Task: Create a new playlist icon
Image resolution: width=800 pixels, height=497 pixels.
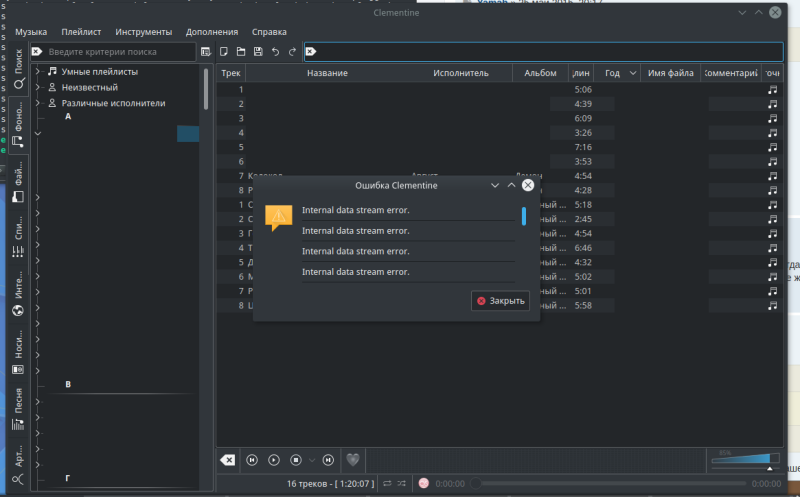Action: coord(223,52)
